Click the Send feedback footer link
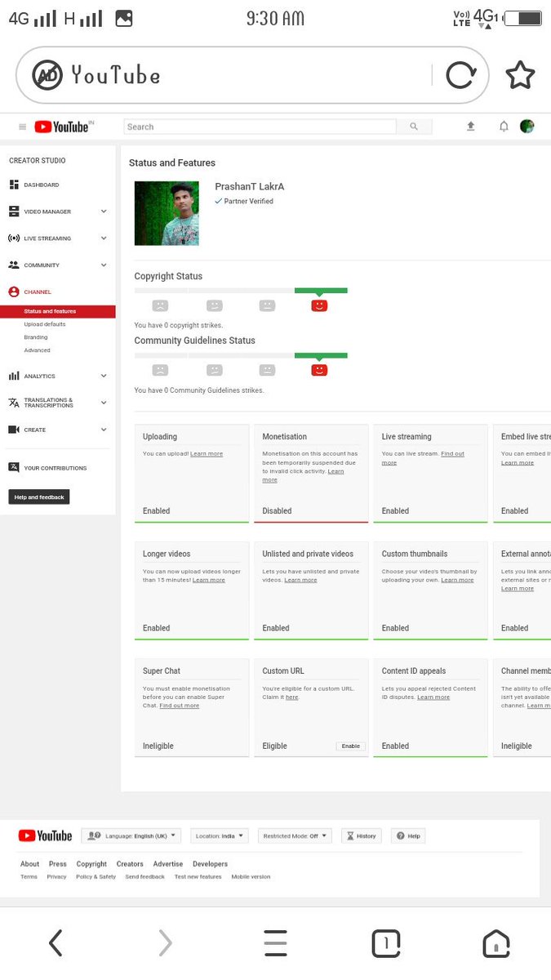The width and height of the screenshot is (551, 980). [x=144, y=877]
